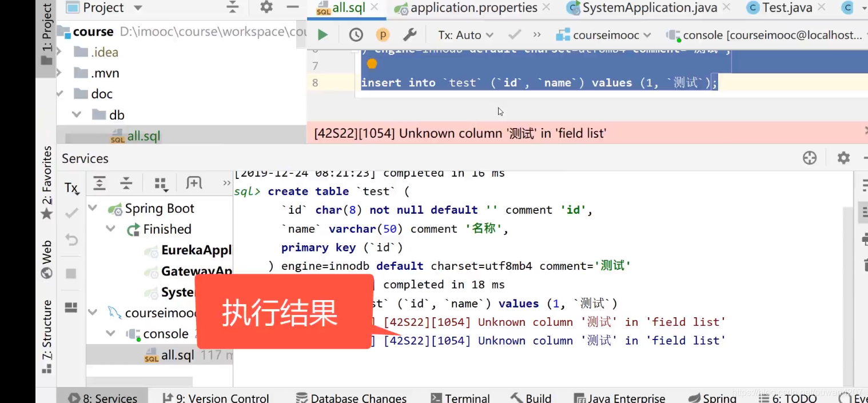
Task: Collapse the courseimooc data source node
Action: click(93, 313)
